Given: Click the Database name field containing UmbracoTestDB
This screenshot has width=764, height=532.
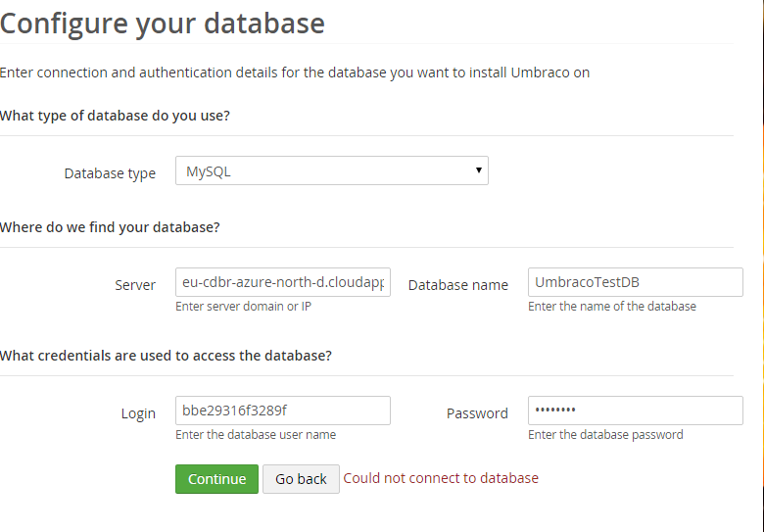Looking at the screenshot, I should click(x=636, y=282).
